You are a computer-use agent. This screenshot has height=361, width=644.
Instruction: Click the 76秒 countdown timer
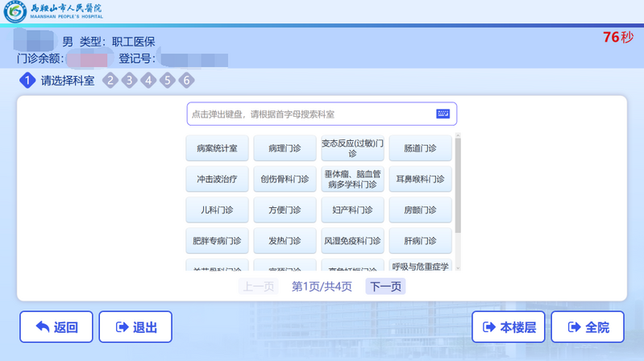point(618,37)
